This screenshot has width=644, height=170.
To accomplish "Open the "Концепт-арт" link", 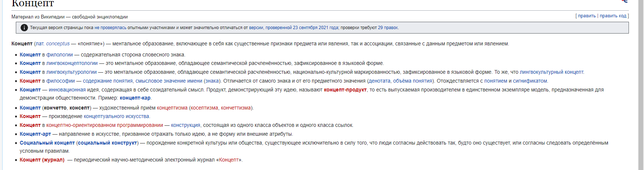I will pos(35,134).
